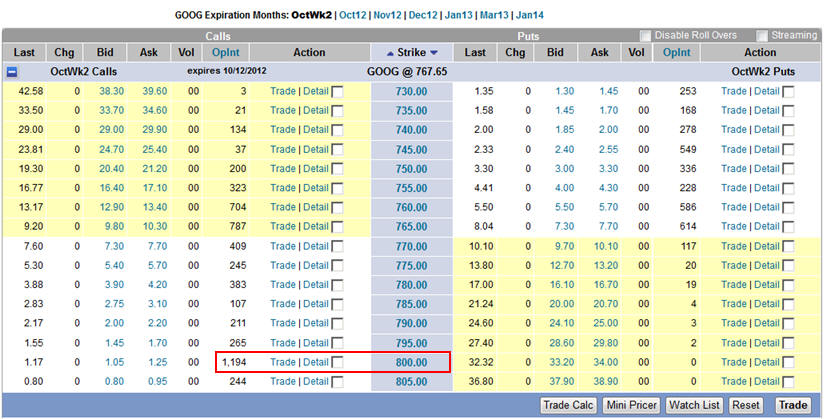The width and height of the screenshot is (826, 419).
Task: Open the Mini Pricer
Action: (x=629, y=405)
